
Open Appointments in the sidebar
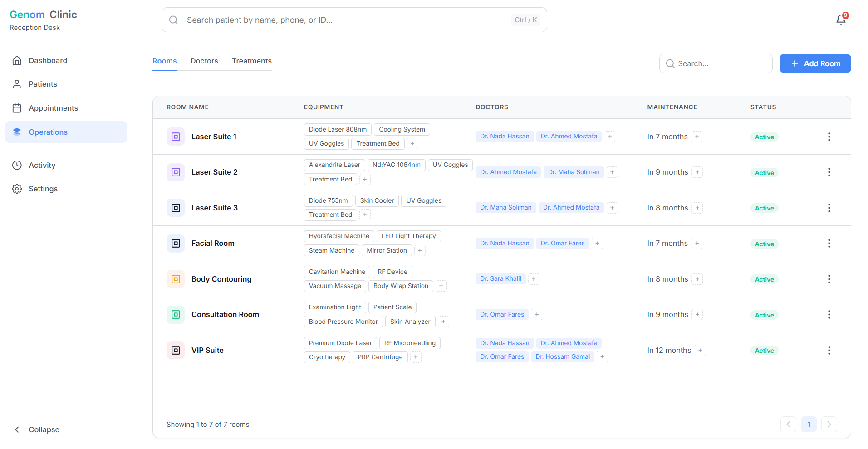[x=66, y=108]
